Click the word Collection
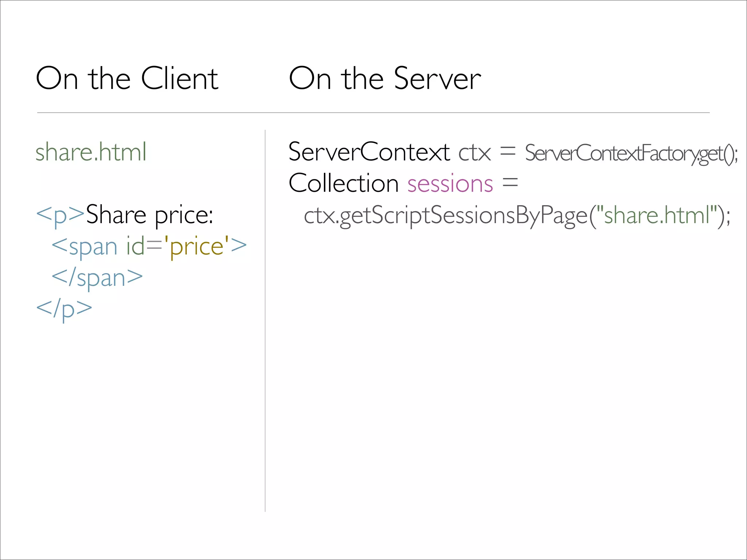This screenshot has height=560, width=747. 343,183
